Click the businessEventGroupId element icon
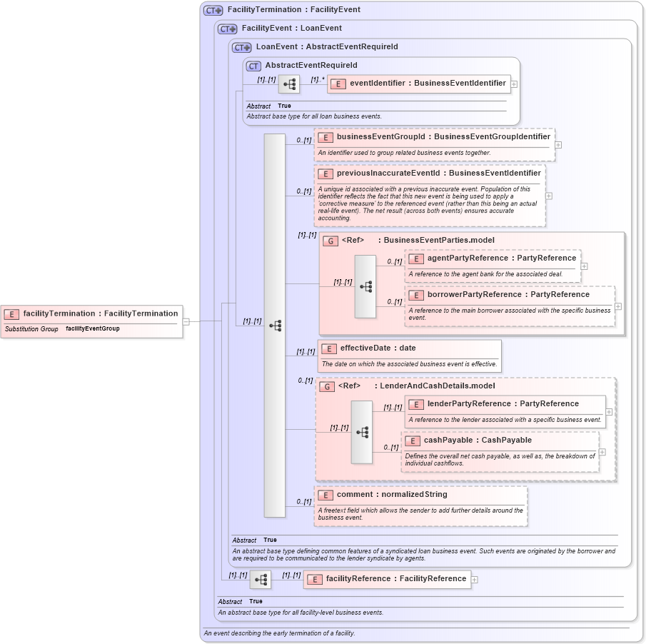Image resolution: width=646 pixels, height=644 pixels. (325, 136)
